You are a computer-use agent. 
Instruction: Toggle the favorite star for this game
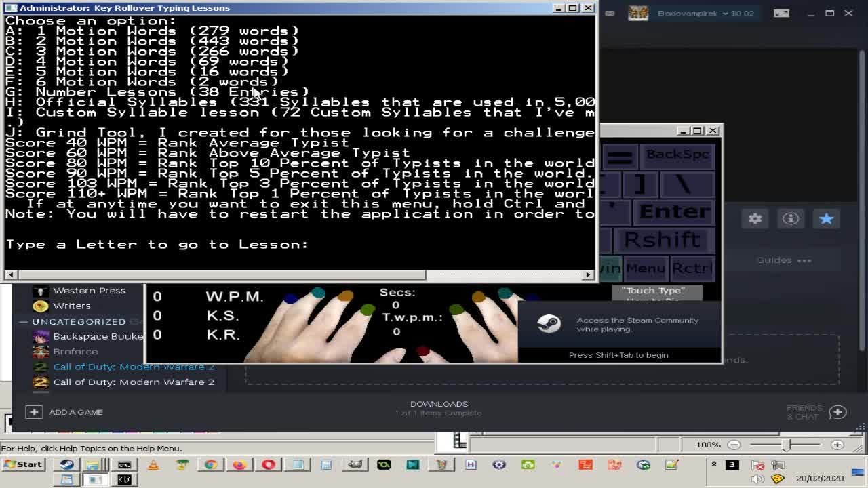[826, 219]
